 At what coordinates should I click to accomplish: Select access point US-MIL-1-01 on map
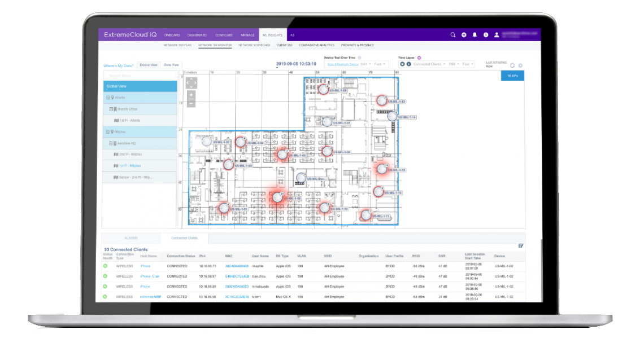click(x=224, y=208)
